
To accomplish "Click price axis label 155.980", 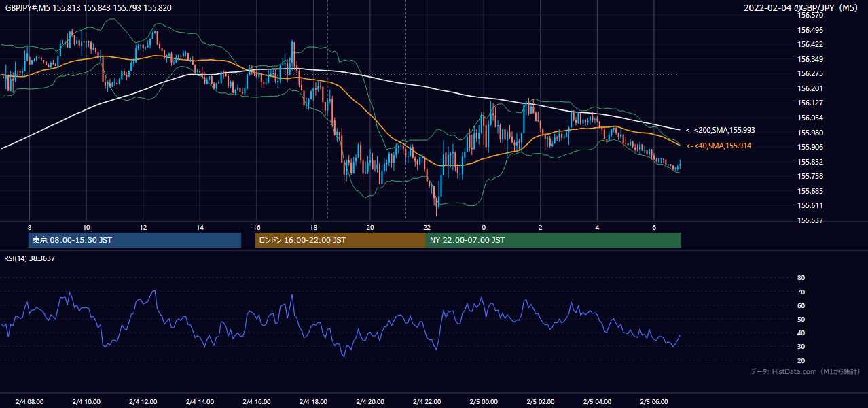I will click(x=810, y=133).
